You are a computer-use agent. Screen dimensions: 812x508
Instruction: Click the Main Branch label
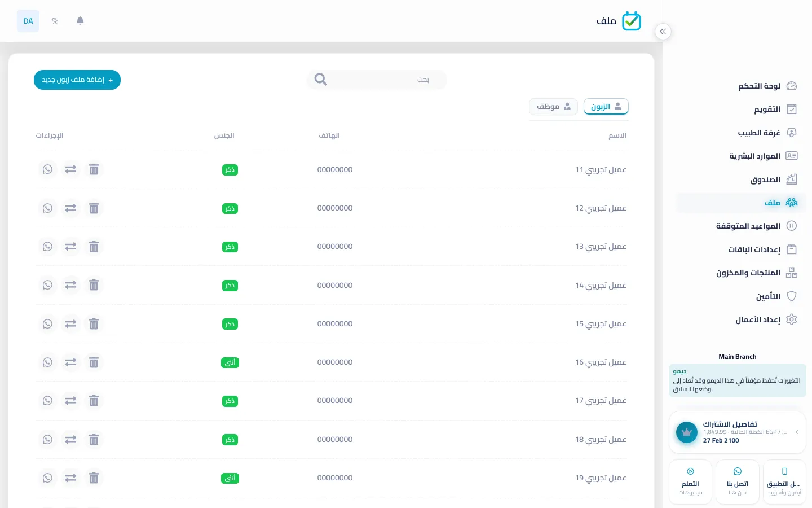[738, 357]
